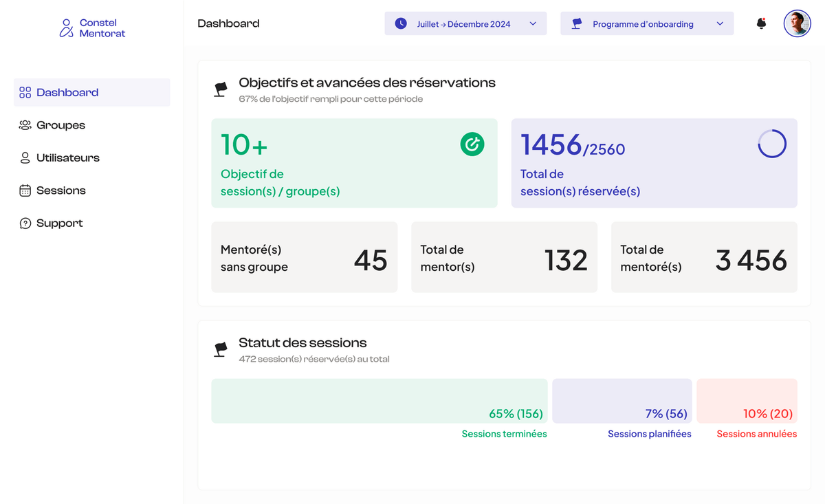Viewport: 825px width, 504px height.
Task: Click the flag icon in program selector
Action: click(x=577, y=23)
